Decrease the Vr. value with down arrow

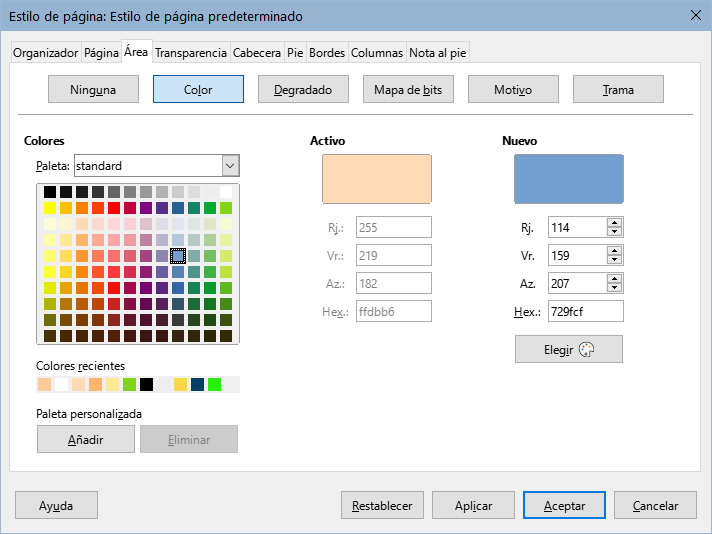pos(615,260)
